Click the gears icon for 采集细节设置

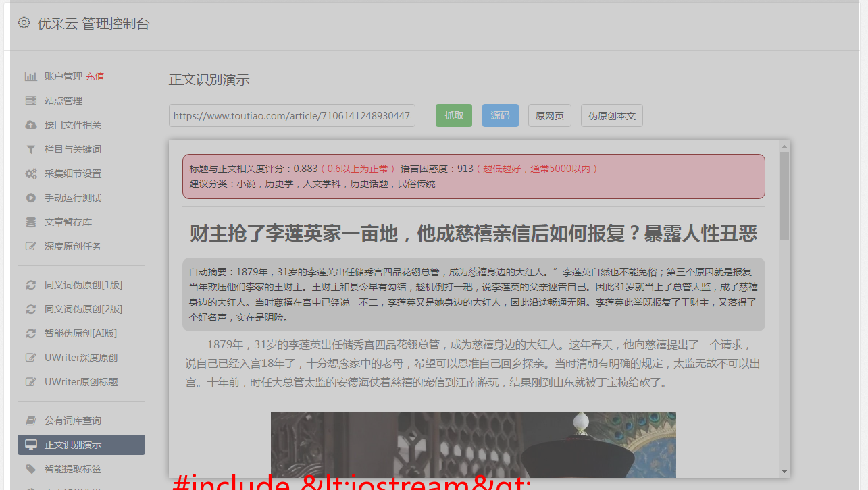30,173
